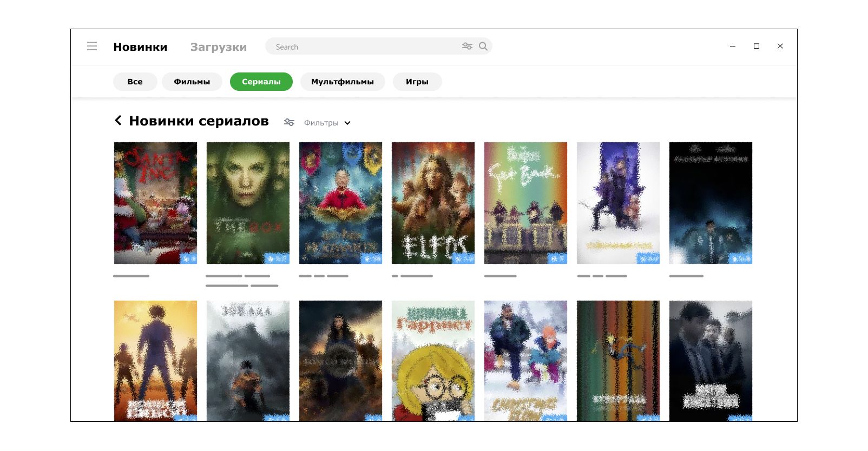The image size is (868, 451).
Task: Open the snowy skating couple poster
Action: [x=525, y=361]
